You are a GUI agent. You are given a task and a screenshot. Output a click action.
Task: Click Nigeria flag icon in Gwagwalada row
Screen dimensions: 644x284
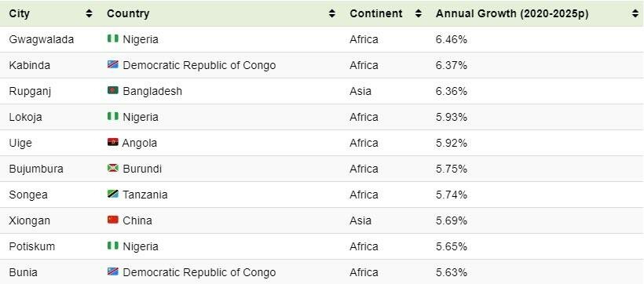click(x=113, y=38)
